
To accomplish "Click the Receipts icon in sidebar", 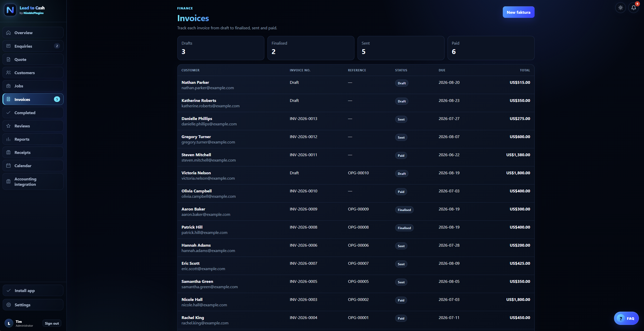I will (8, 152).
